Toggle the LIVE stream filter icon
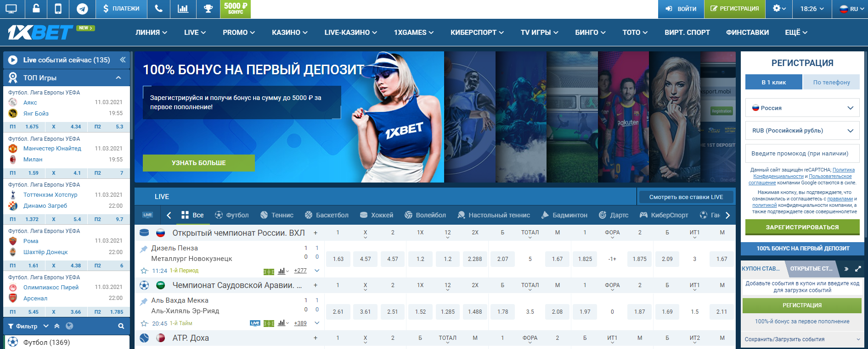Screen dimensions: 868x349 (148, 215)
